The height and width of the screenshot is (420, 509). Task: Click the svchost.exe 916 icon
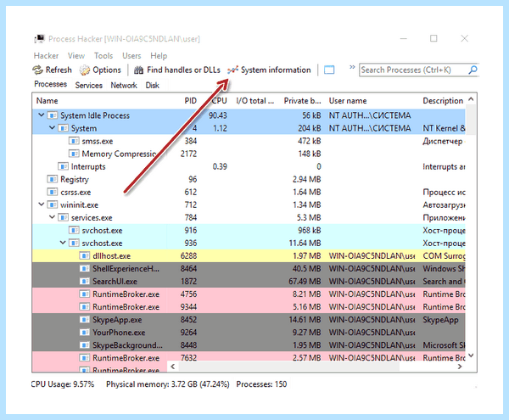point(74,231)
